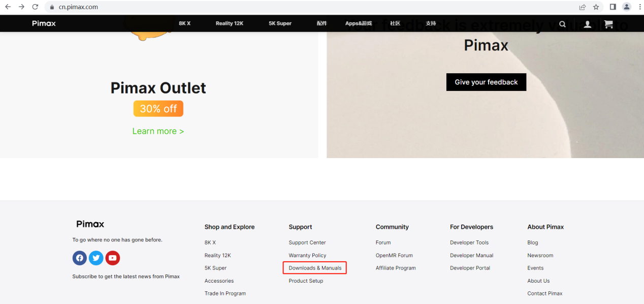Open Downloads & Manuals link

315,268
